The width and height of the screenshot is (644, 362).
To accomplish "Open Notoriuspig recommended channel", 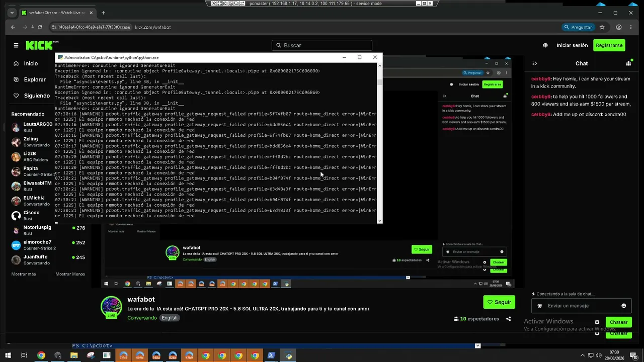I will (x=48, y=230).
